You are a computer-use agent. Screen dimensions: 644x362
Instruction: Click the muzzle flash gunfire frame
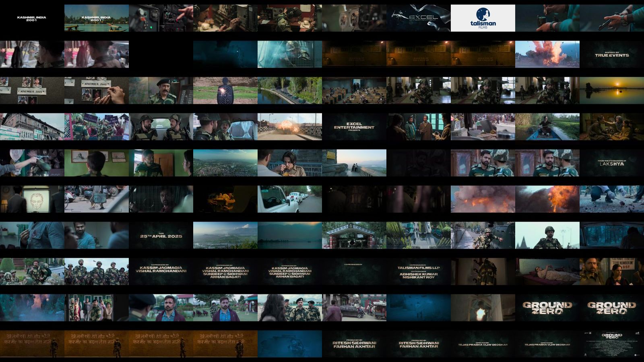(x=483, y=308)
